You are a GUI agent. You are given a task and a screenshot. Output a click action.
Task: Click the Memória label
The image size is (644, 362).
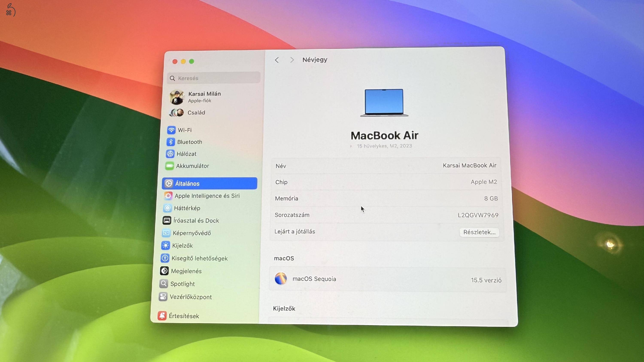click(x=287, y=198)
